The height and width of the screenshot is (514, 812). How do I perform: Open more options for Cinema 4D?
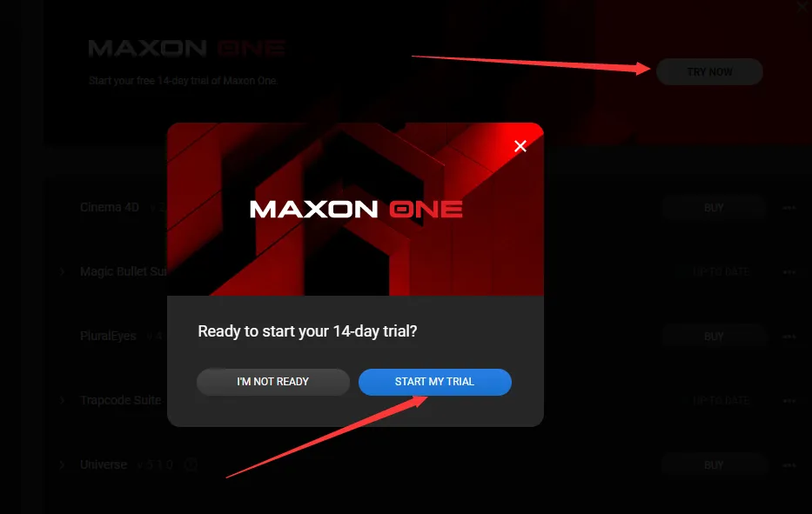[x=789, y=208]
